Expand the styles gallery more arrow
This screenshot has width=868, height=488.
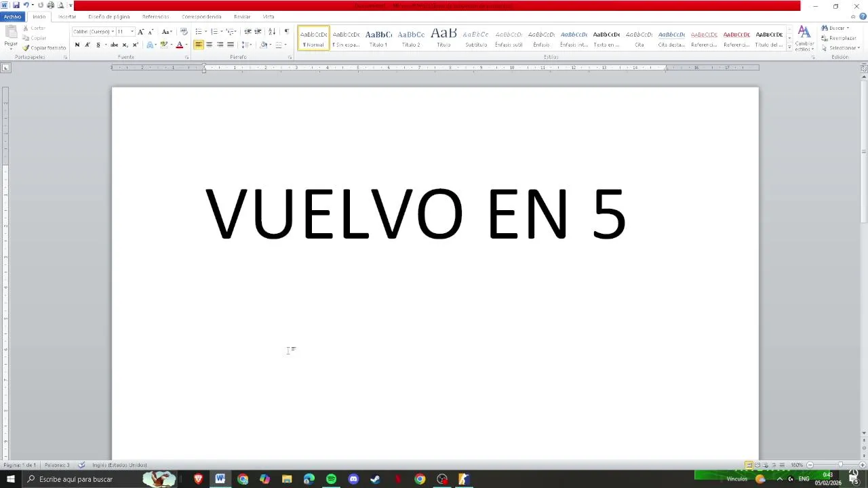click(x=789, y=47)
